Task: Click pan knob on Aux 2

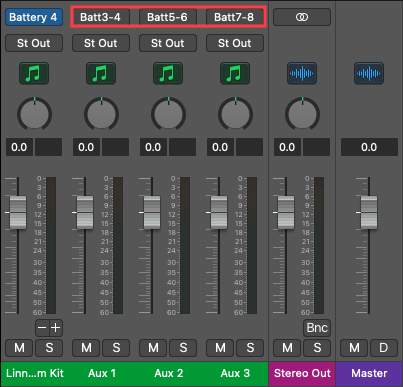Action: [x=168, y=114]
